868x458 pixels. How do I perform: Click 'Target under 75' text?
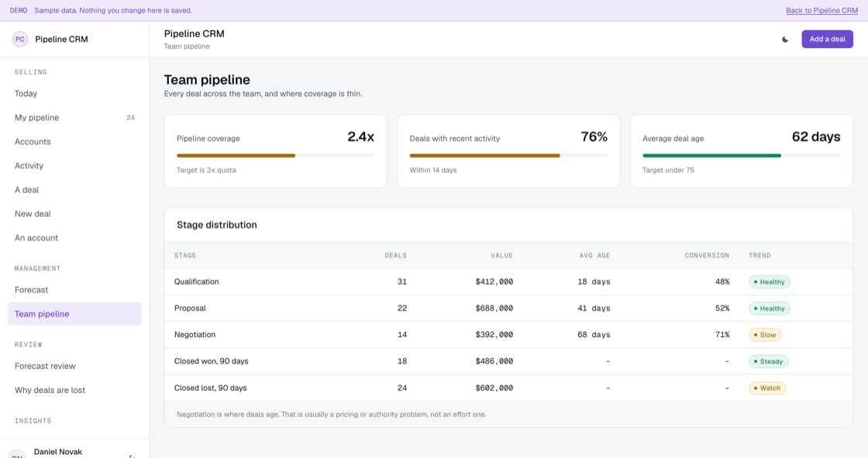(668, 170)
